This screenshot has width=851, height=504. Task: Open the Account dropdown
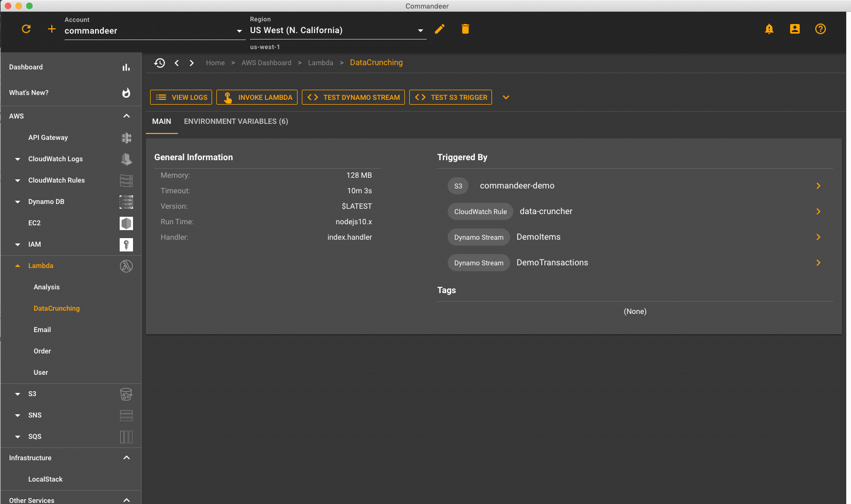[x=154, y=31]
